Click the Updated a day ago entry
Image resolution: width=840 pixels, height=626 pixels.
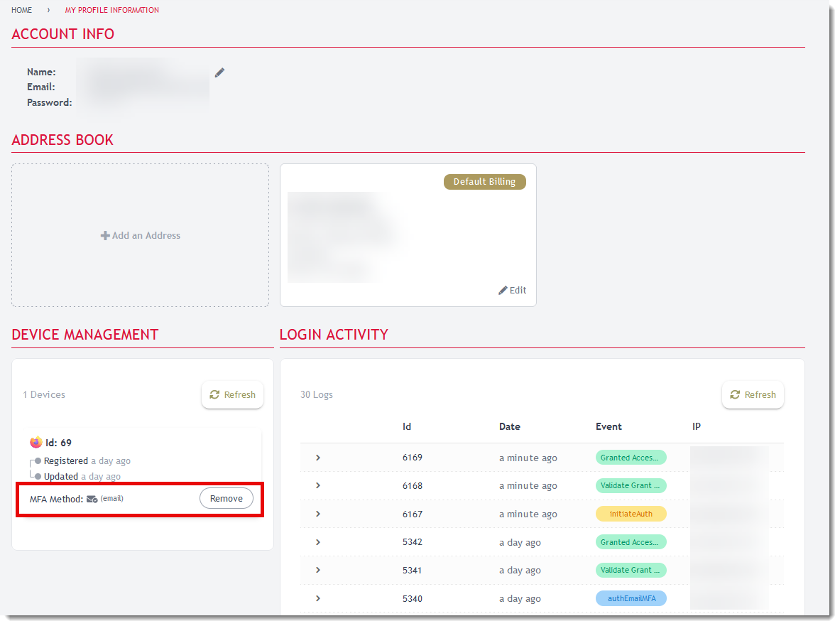coord(82,477)
